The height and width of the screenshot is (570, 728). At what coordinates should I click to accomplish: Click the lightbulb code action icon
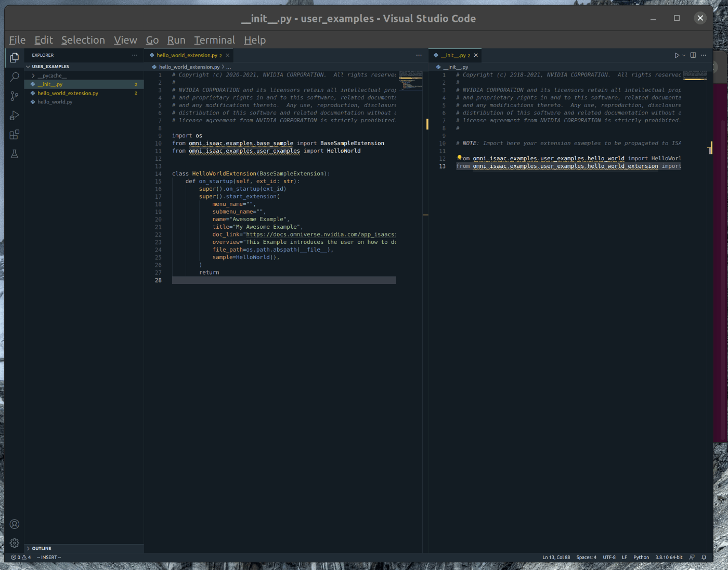click(459, 158)
